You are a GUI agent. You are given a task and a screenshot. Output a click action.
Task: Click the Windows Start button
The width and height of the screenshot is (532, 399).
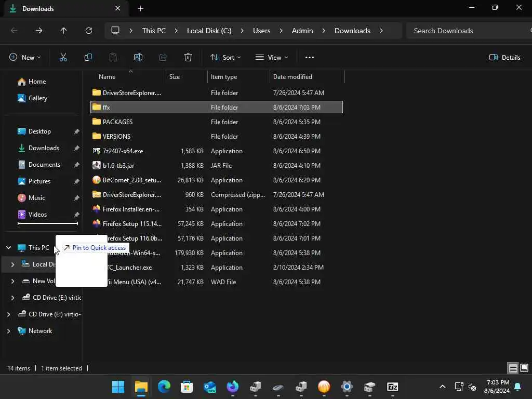[118, 387]
